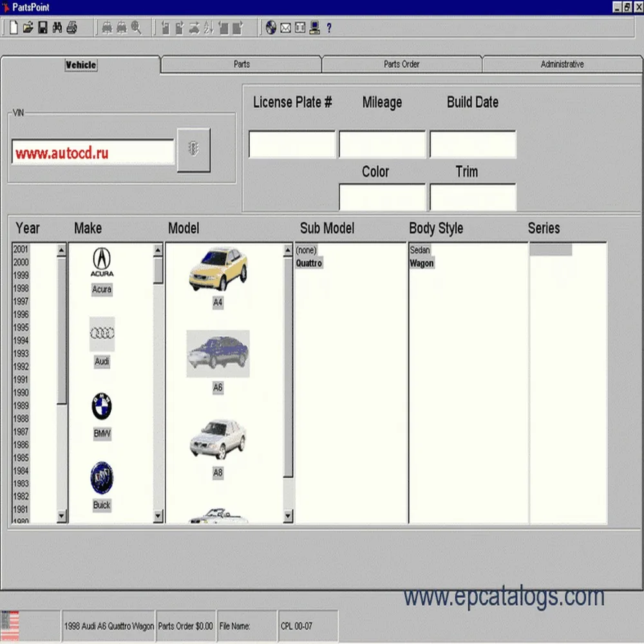Click the Year list scroll down arrow
644x644 pixels.
click(62, 515)
